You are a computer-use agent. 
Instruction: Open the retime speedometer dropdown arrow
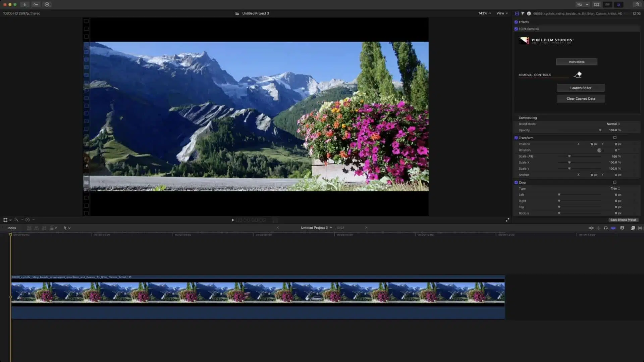pos(33,220)
